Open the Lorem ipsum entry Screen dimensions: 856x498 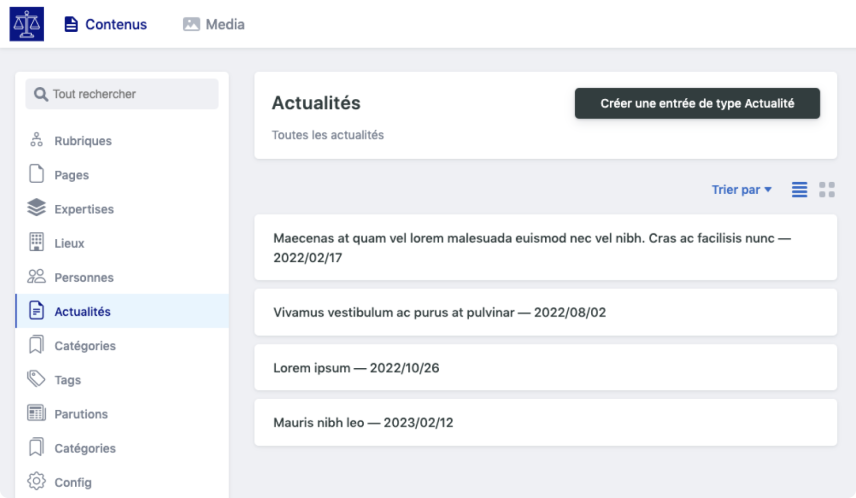point(545,367)
